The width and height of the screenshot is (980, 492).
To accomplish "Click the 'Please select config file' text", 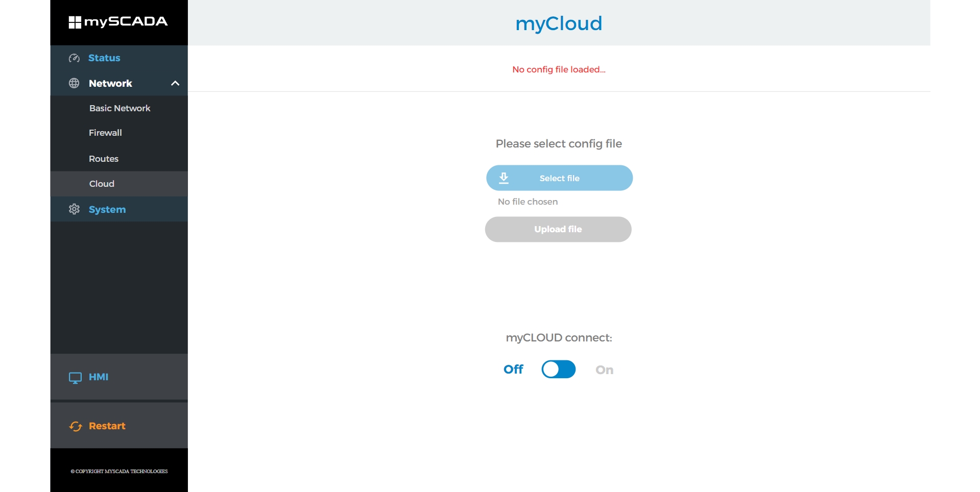I will [x=559, y=144].
